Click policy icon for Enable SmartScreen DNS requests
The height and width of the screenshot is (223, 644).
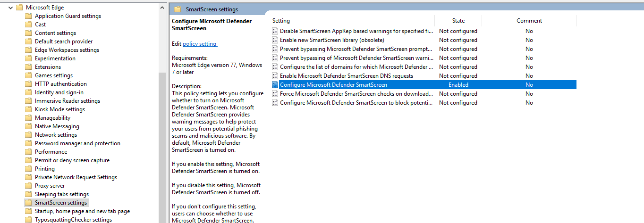click(x=275, y=76)
